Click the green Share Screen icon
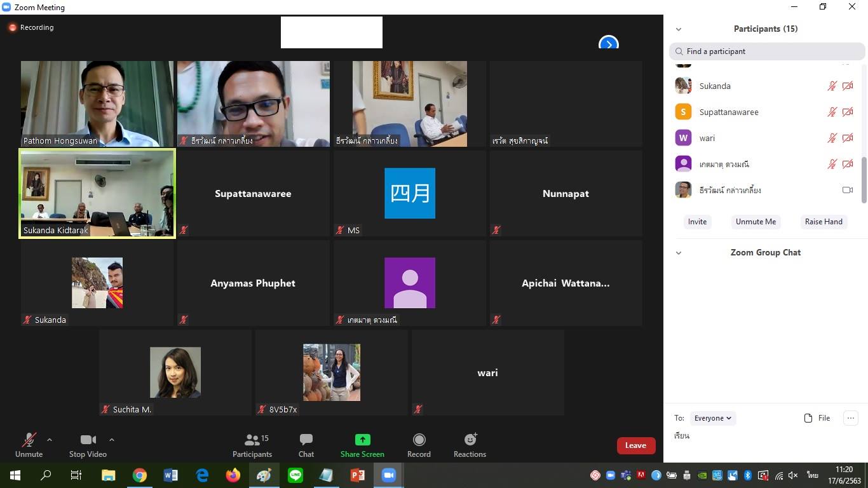 [x=362, y=440]
